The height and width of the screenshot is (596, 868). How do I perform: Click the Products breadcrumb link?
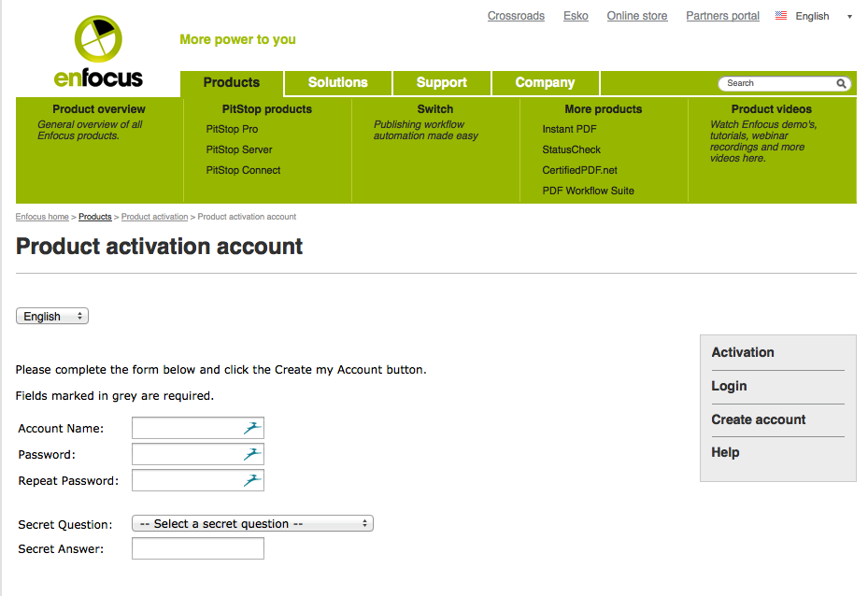pyautogui.click(x=95, y=217)
